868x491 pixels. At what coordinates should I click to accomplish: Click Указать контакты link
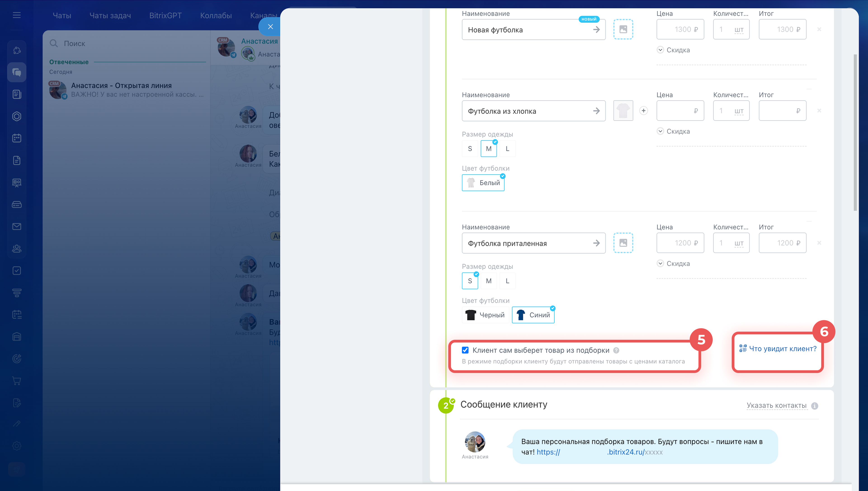tap(776, 405)
